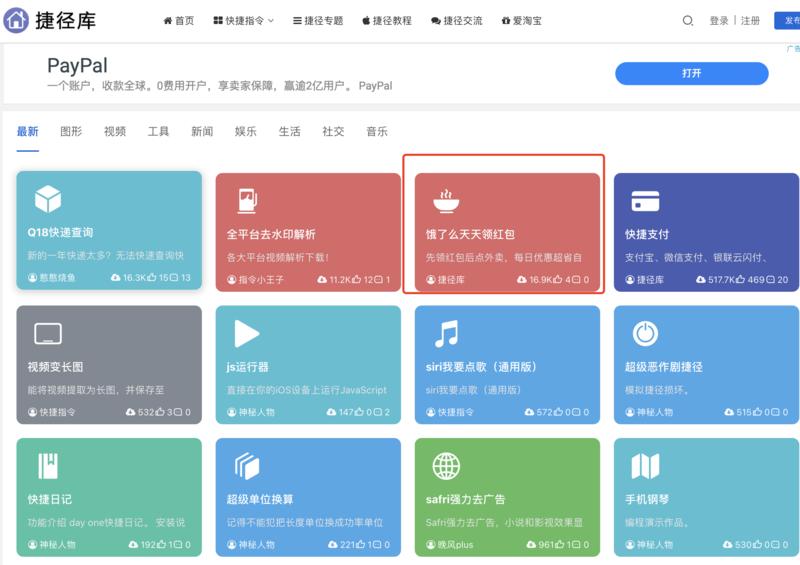Open the 超级单位换算 shortcut title
The height and width of the screenshot is (565, 800).
point(260,499)
